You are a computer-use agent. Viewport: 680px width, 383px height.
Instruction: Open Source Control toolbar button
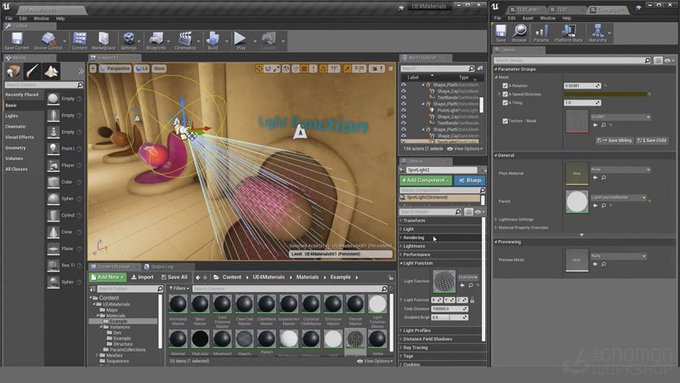point(48,40)
